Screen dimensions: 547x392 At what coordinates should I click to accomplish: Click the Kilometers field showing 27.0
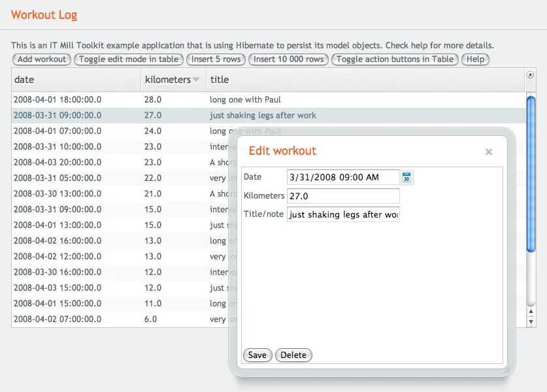[x=343, y=196]
